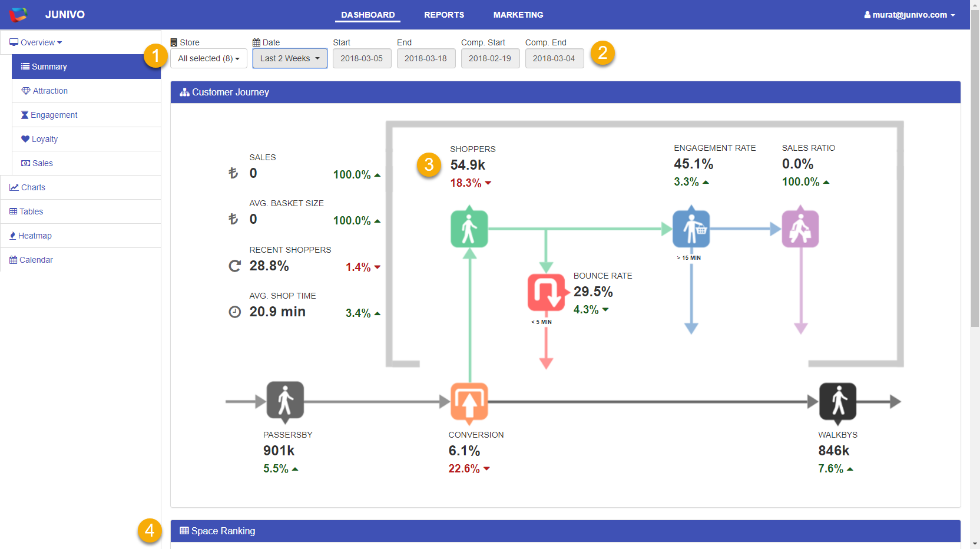Click the gray Passersby pedestrian icon
Viewport: 980px width, 549px height.
(285, 401)
